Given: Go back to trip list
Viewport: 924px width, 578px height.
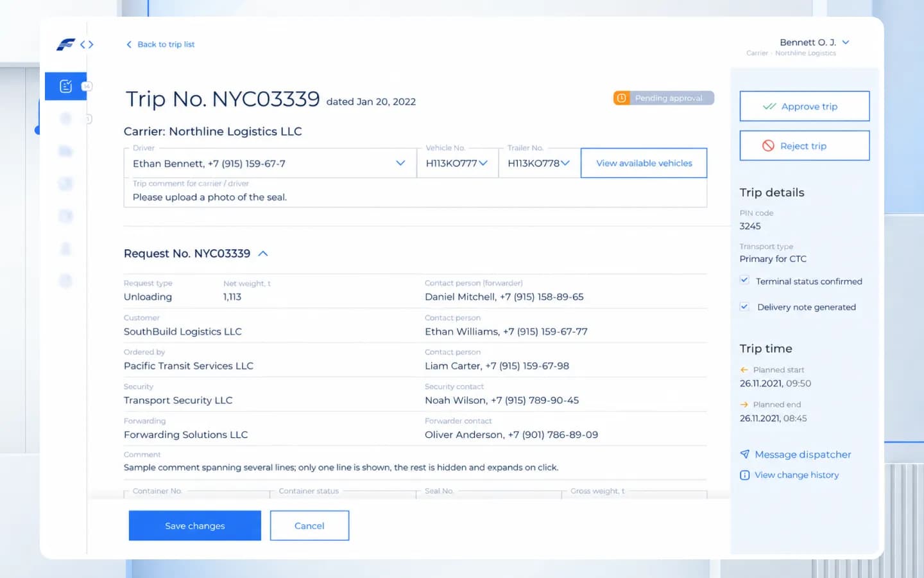Looking at the screenshot, I should (160, 44).
